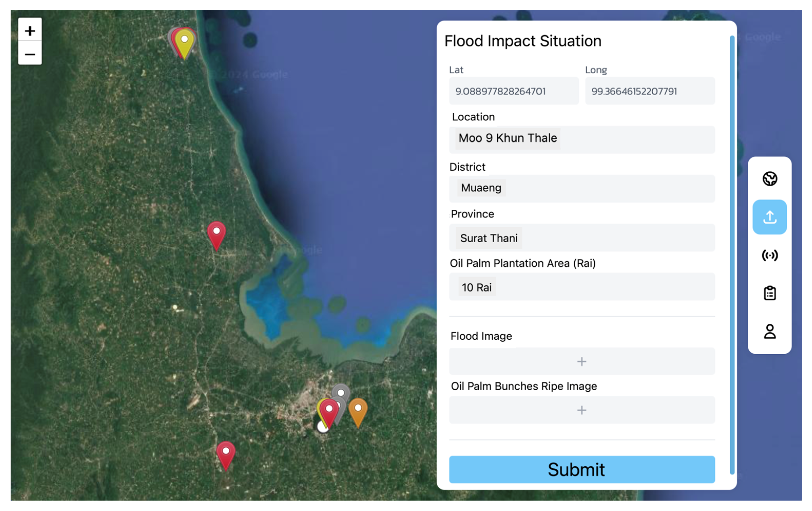Zoom in on the map
812x511 pixels.
[x=30, y=30]
